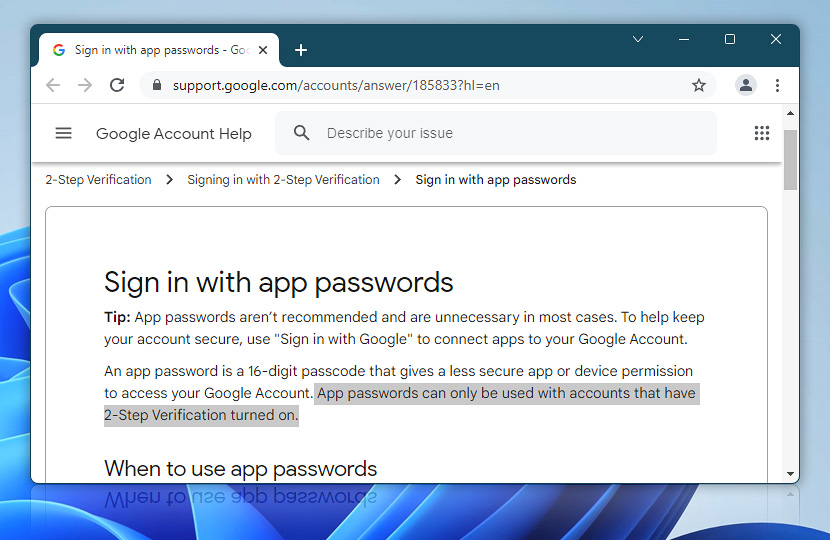Open the Chrome profile avatar

tap(746, 85)
